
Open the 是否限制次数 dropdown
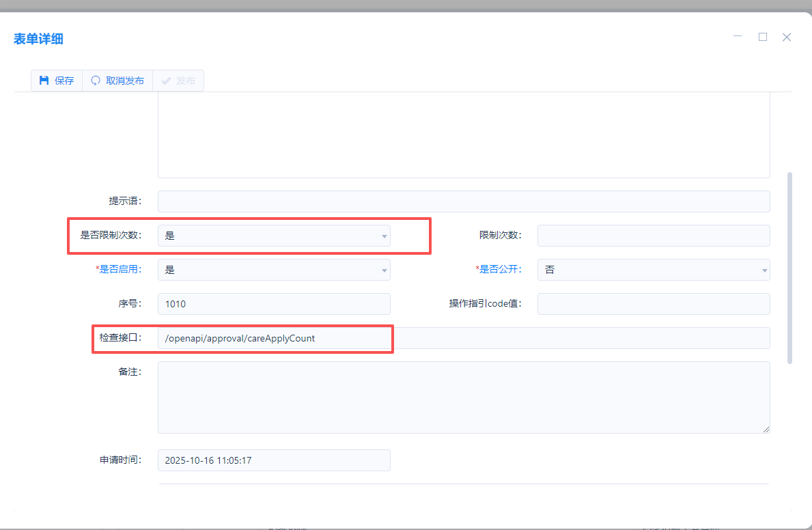274,236
